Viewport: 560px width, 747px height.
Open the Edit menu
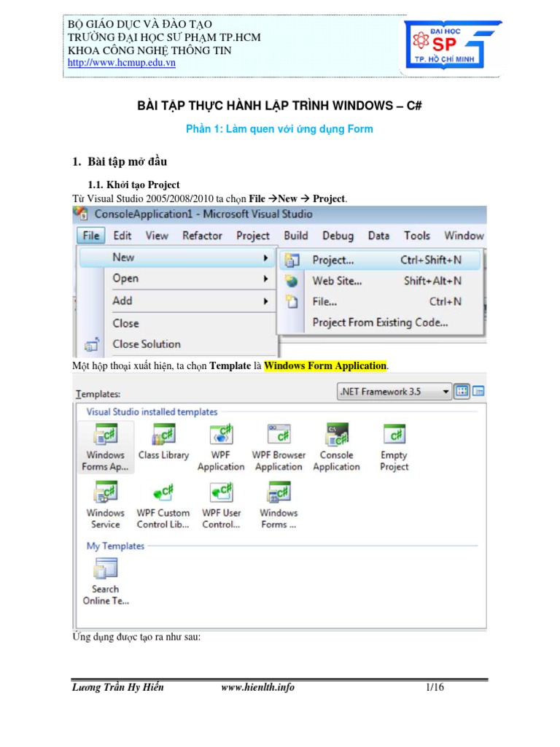click(122, 236)
